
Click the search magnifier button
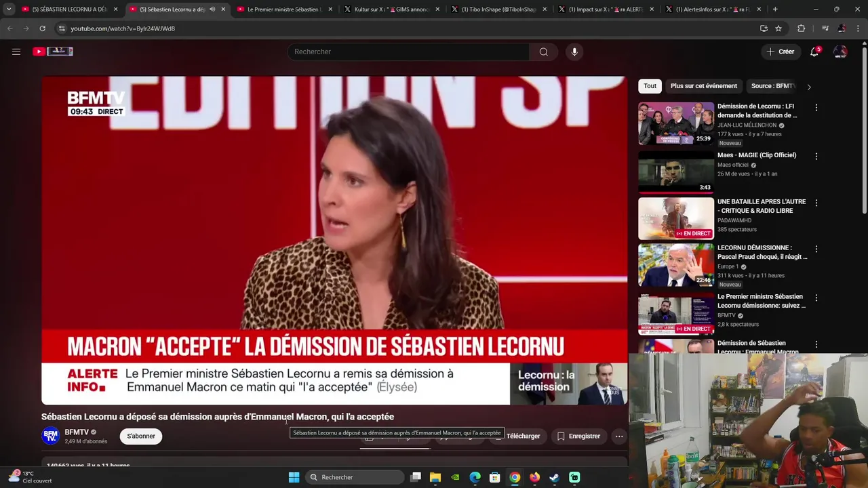(543, 52)
